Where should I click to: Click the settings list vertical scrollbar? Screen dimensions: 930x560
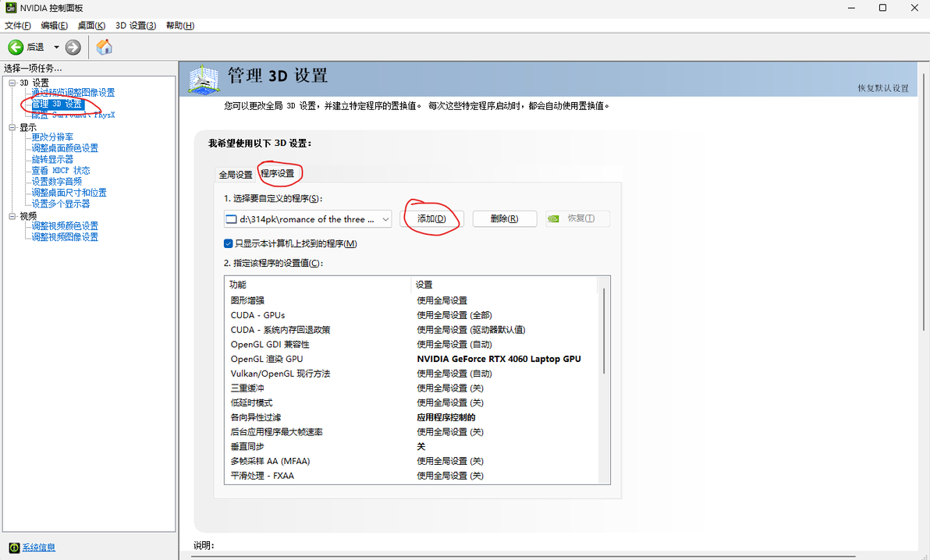click(604, 331)
